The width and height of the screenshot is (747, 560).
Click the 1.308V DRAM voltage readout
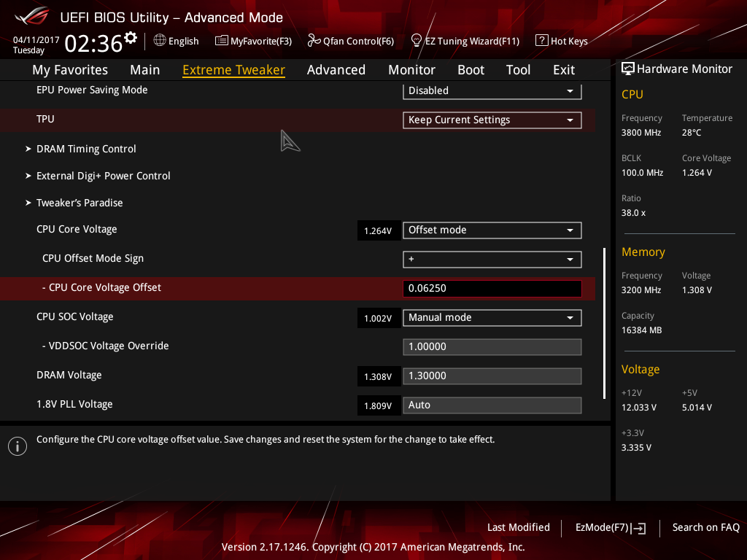point(379,377)
